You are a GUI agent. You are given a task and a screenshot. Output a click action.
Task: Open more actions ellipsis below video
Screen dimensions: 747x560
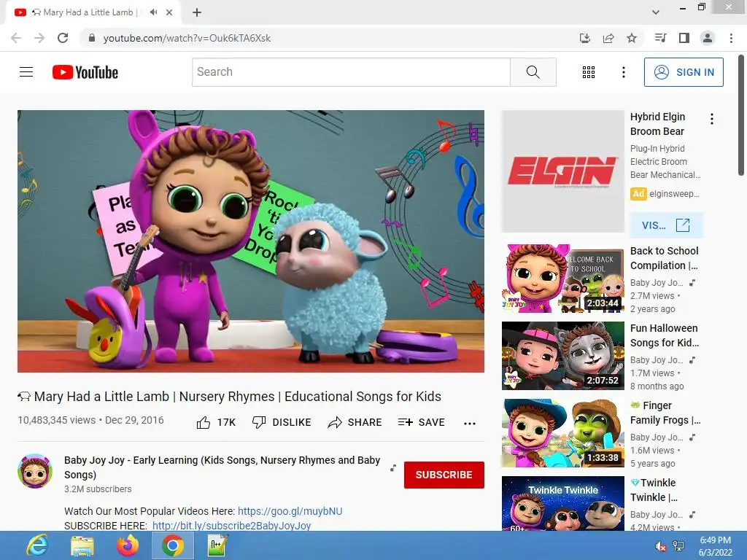click(x=470, y=423)
